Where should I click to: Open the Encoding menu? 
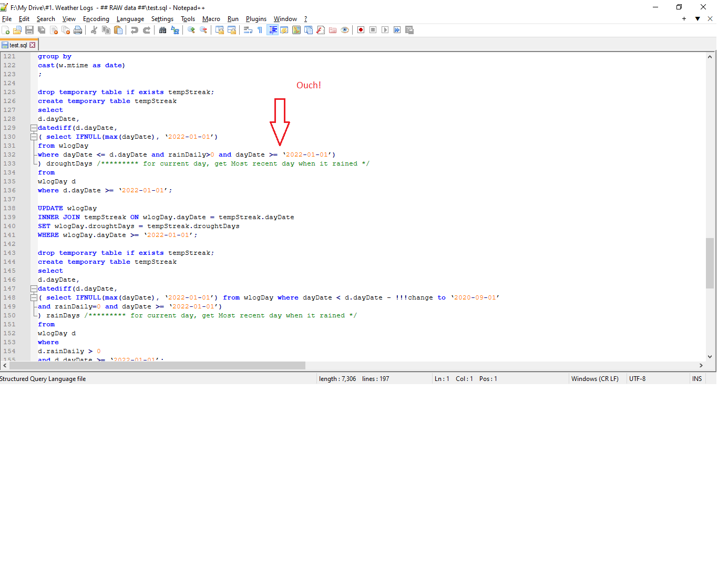click(x=96, y=19)
